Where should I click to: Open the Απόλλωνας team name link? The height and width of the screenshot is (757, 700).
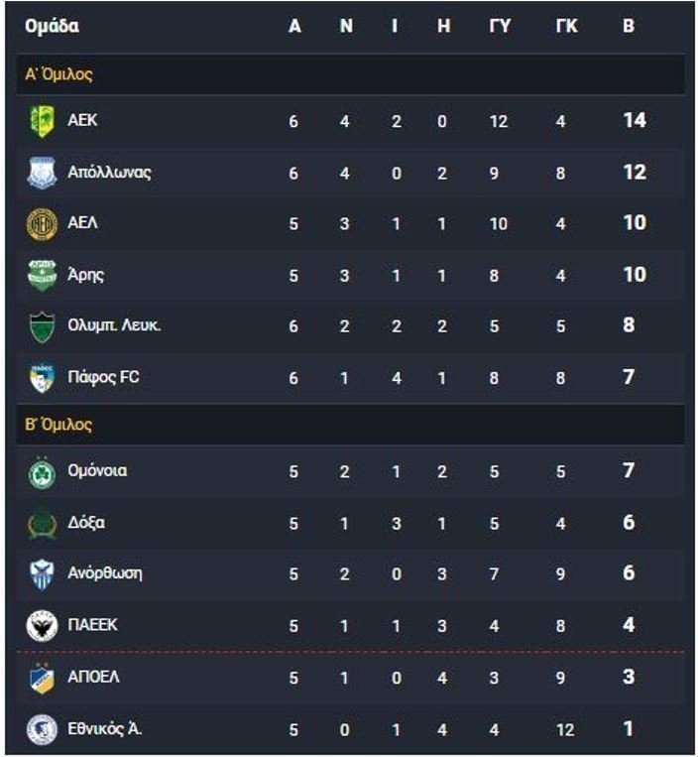pyautogui.click(x=109, y=173)
